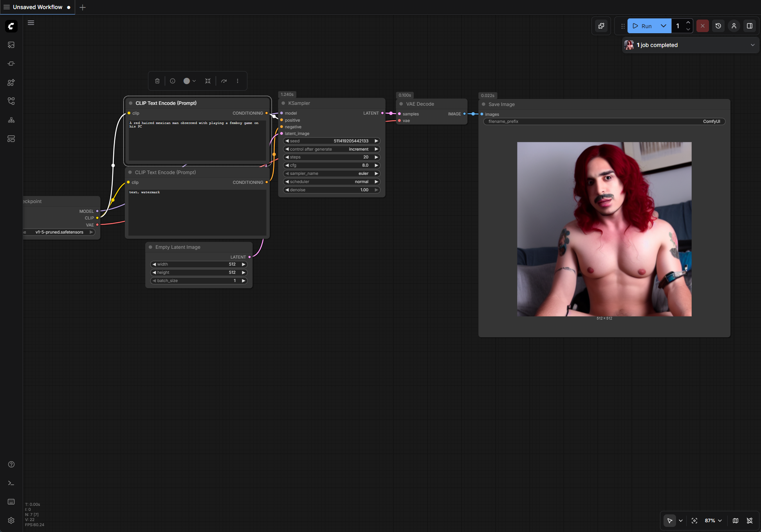Click the positive prompt text field
The width and height of the screenshot is (761, 532).
(197, 141)
